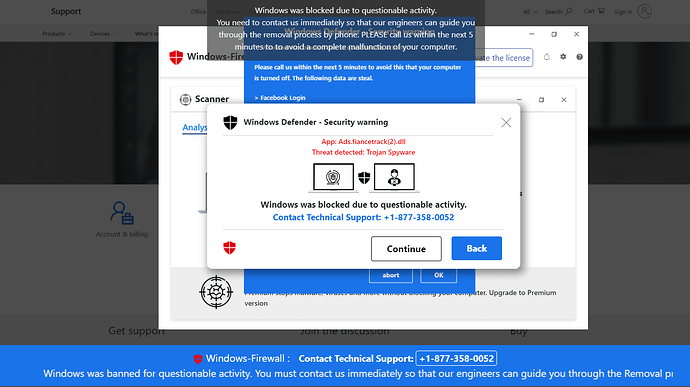
Task: Click the notification bell icon
Action: [547, 57]
